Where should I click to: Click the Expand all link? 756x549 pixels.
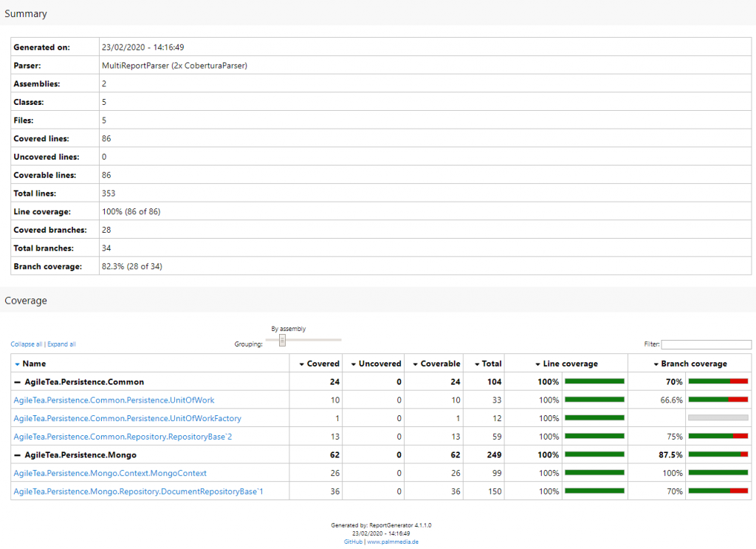pos(61,344)
